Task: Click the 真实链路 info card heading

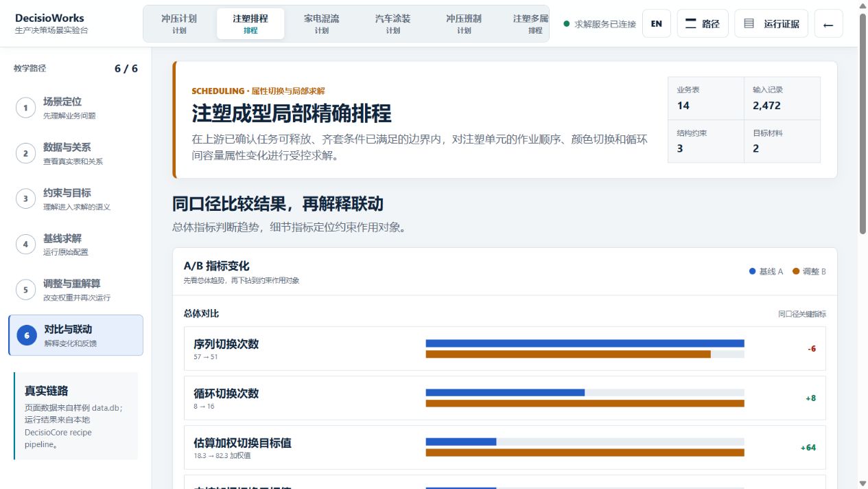Action: 47,391
